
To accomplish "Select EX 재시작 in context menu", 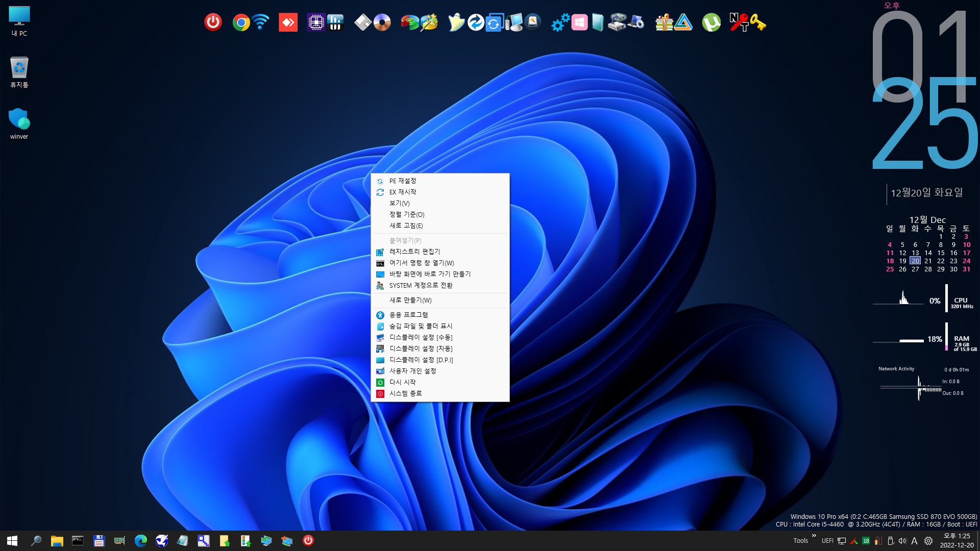I will pos(440,192).
